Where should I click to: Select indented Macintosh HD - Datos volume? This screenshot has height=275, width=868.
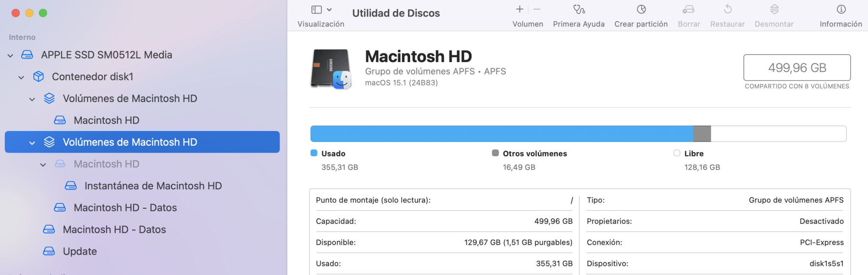click(x=125, y=207)
